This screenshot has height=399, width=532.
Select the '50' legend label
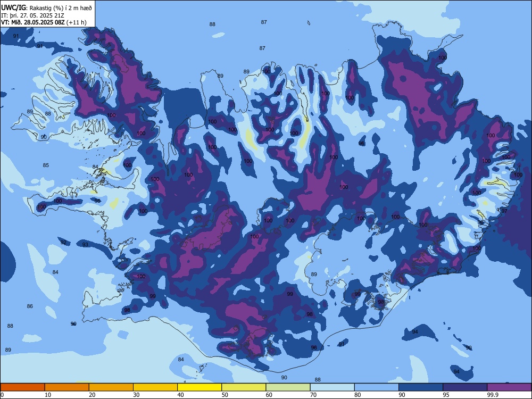coord(225,395)
